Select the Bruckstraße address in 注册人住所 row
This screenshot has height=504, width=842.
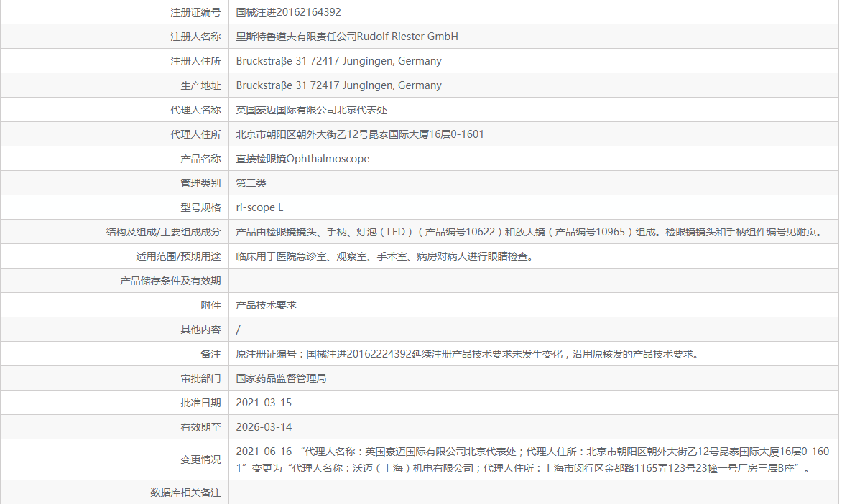[x=339, y=61]
